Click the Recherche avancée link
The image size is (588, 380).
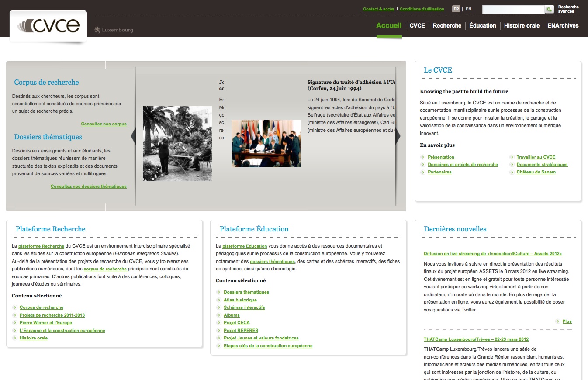click(568, 9)
